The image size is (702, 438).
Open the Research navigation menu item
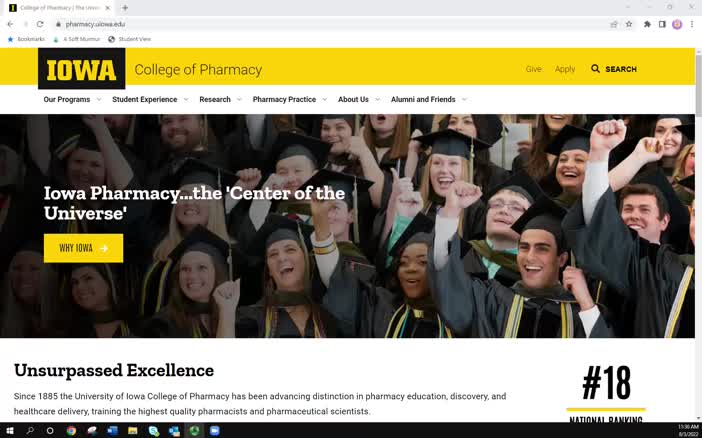point(215,100)
